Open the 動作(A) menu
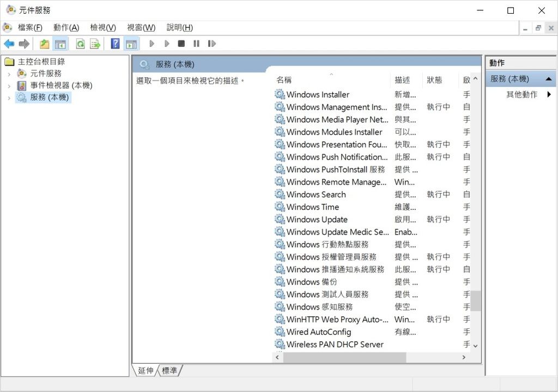Viewport: 558px width, 392px height. coord(66,27)
